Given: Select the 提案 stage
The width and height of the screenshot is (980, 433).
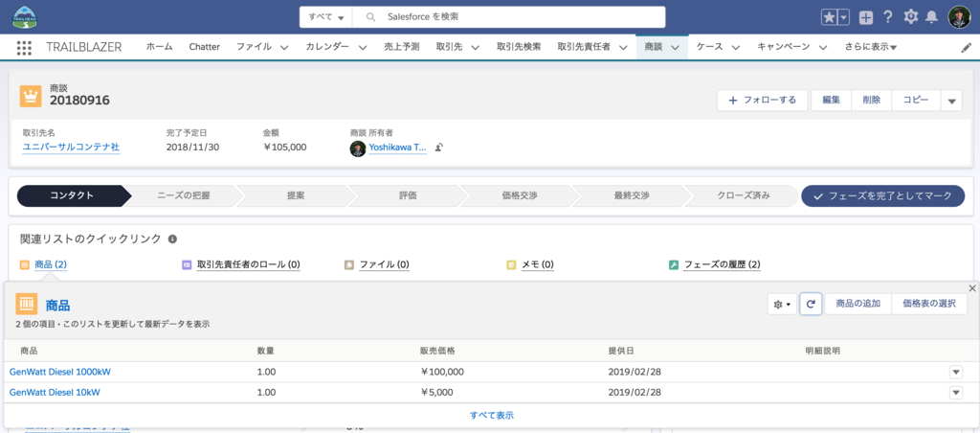Looking at the screenshot, I should (x=296, y=195).
